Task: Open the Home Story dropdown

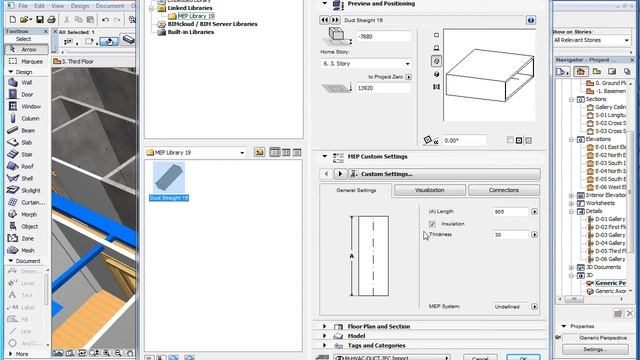Action: pyautogui.click(x=366, y=64)
